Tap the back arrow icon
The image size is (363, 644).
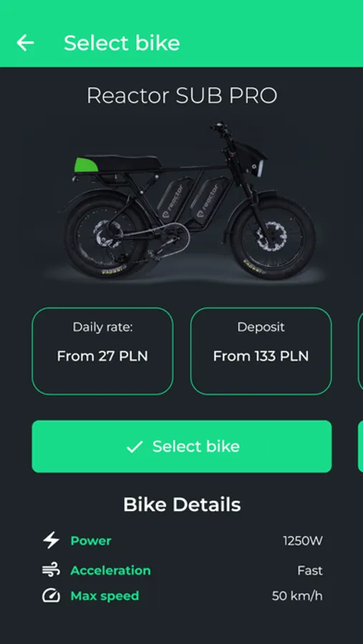click(25, 43)
